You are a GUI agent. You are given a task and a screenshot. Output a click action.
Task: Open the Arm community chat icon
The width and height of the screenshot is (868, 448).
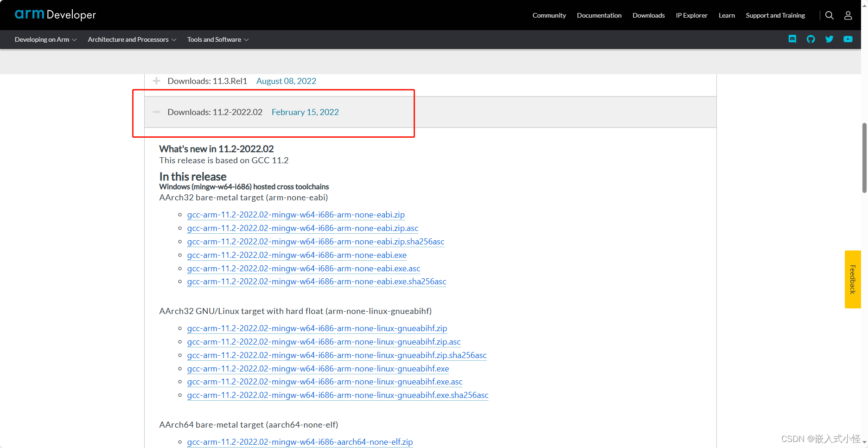[x=792, y=39]
